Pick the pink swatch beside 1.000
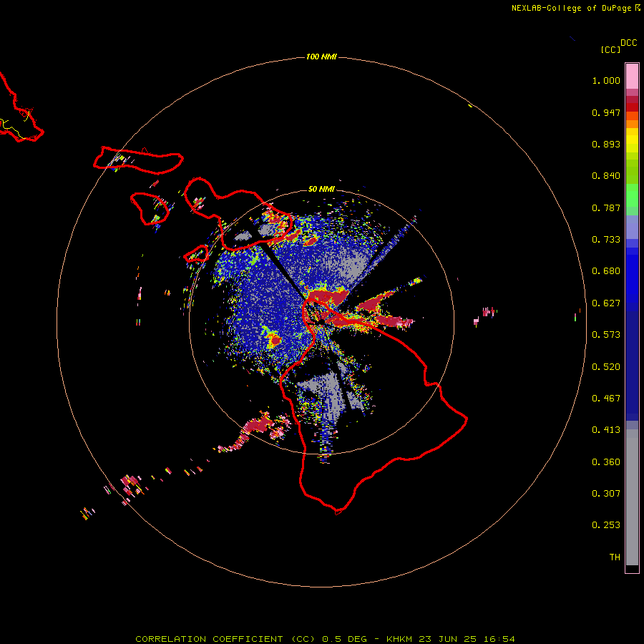644x644 pixels. 632,77
